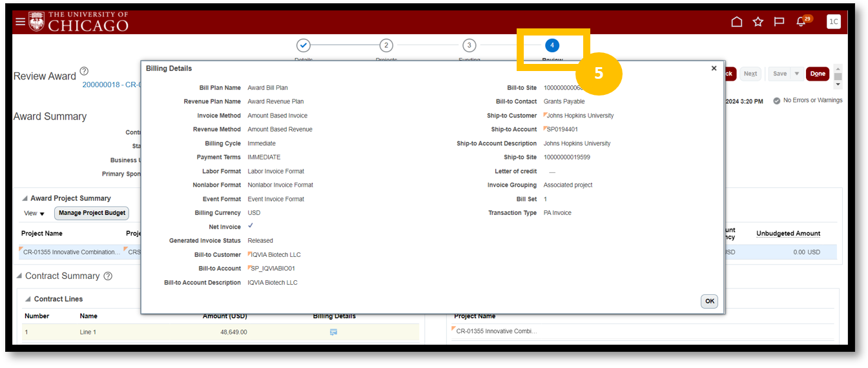The image size is (868, 368).
Task: Click PA Invoice transaction type value
Action: [x=557, y=212]
